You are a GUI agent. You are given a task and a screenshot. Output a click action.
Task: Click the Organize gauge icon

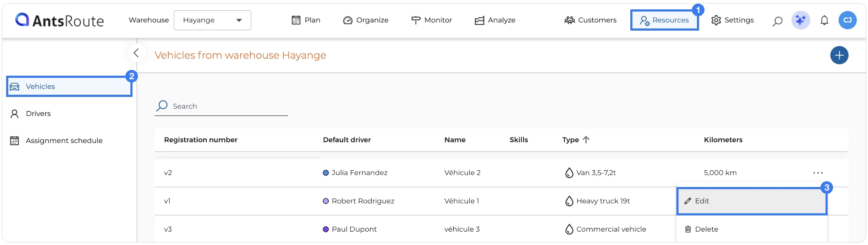[x=348, y=20]
